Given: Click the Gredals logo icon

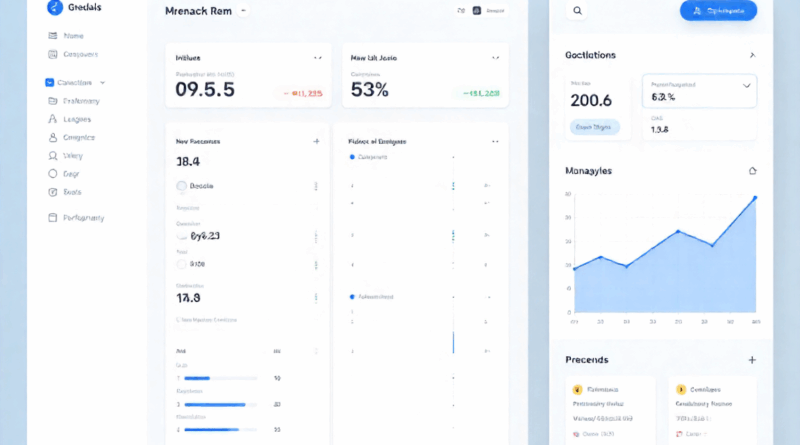Looking at the screenshot, I should [52, 7].
